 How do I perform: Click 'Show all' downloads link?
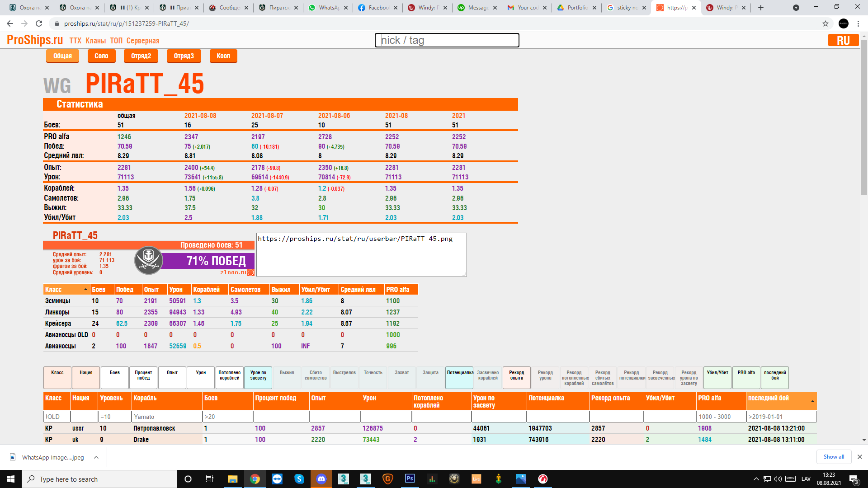pyautogui.click(x=834, y=457)
